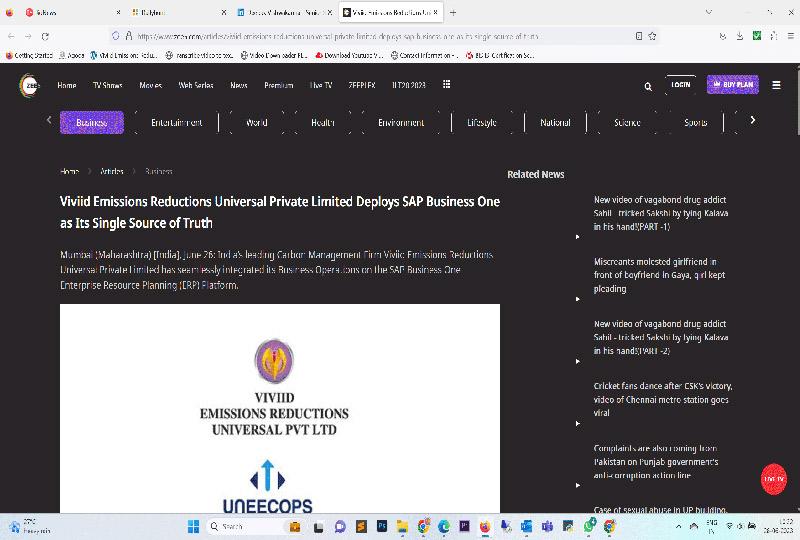
Task: List all tabs dropdown arrow
Action: pyautogui.click(x=709, y=12)
